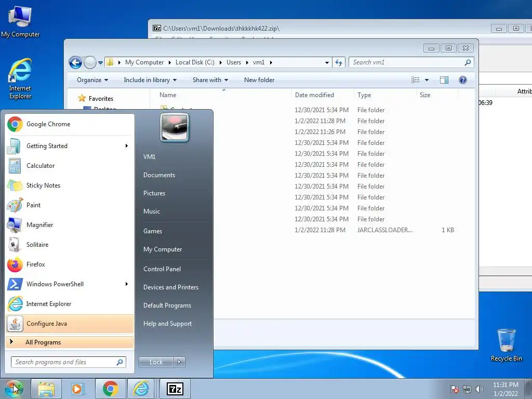
Task: Open the address bar history dropdown
Action: click(x=327, y=62)
